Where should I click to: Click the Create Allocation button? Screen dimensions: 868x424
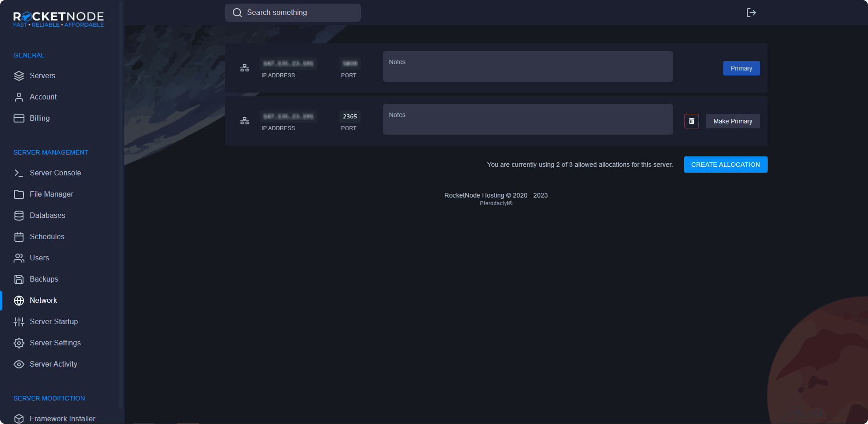(725, 165)
